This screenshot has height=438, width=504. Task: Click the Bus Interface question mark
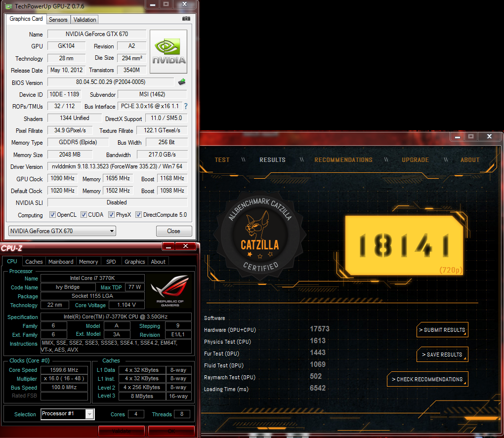point(186,106)
